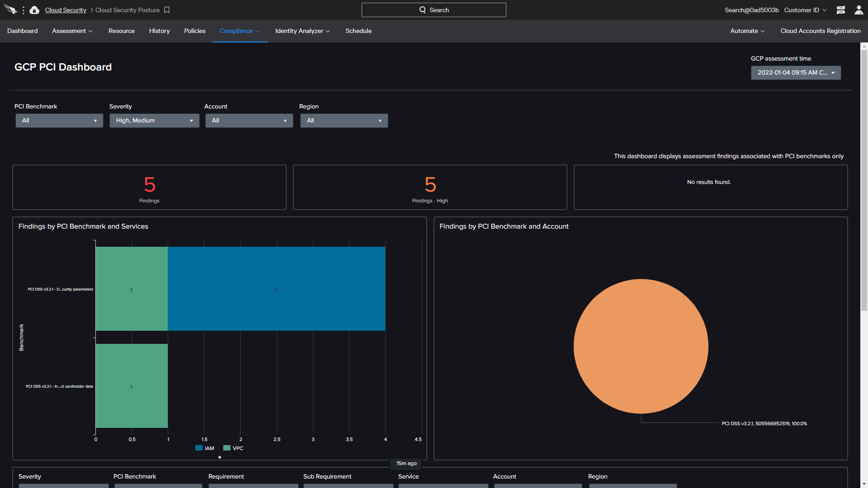Click the blue IAM bar segment
The image size is (868, 488).
coord(277,289)
